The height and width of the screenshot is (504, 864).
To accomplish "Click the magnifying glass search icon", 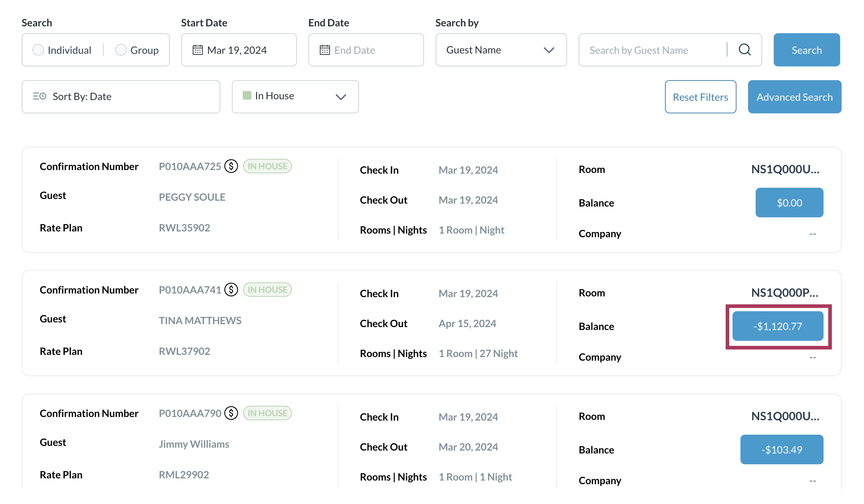I will coord(744,50).
